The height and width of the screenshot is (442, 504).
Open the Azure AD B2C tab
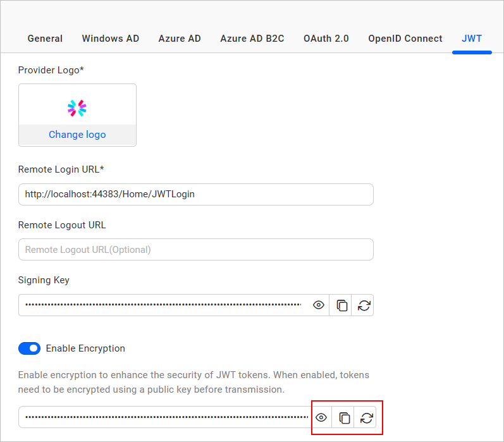252,39
